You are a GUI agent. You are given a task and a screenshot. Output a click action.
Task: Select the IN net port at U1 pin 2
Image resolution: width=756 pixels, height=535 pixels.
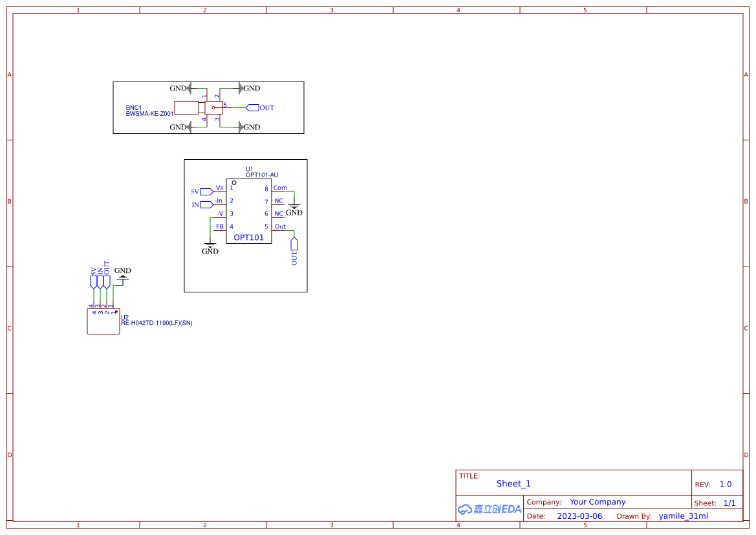[x=206, y=204]
